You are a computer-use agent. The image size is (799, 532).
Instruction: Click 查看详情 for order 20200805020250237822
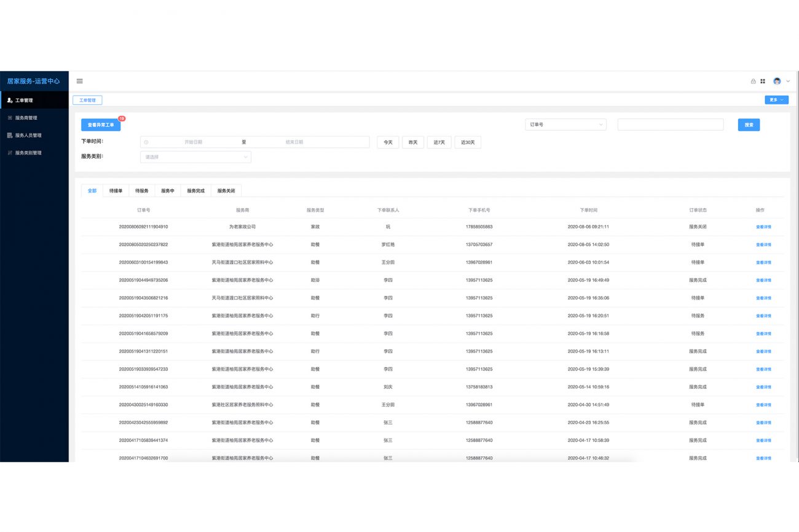point(763,244)
